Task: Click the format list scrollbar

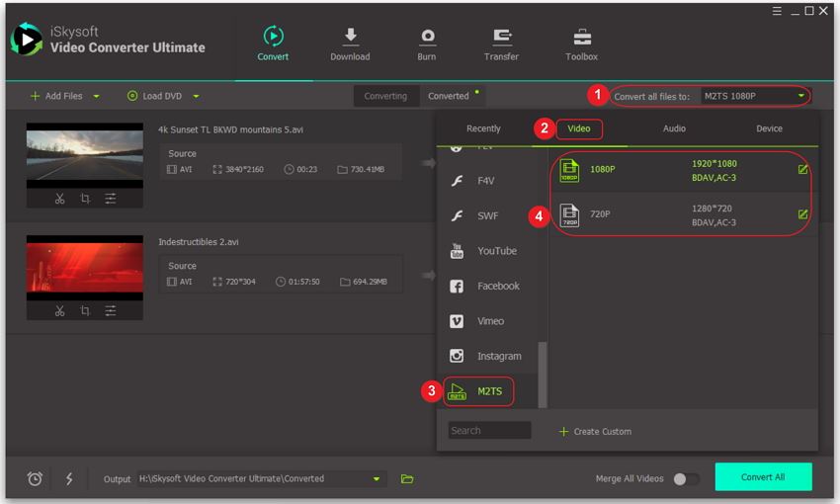Action: pyautogui.click(x=542, y=374)
